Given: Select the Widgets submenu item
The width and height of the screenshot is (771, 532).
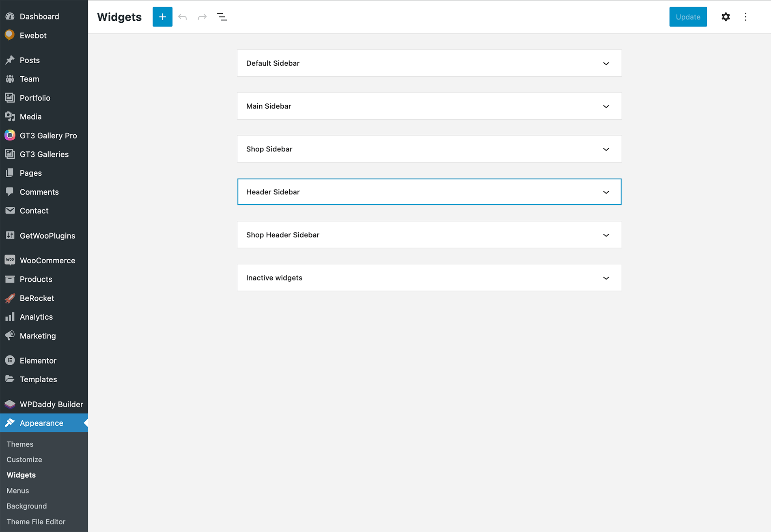Looking at the screenshot, I should click(21, 475).
